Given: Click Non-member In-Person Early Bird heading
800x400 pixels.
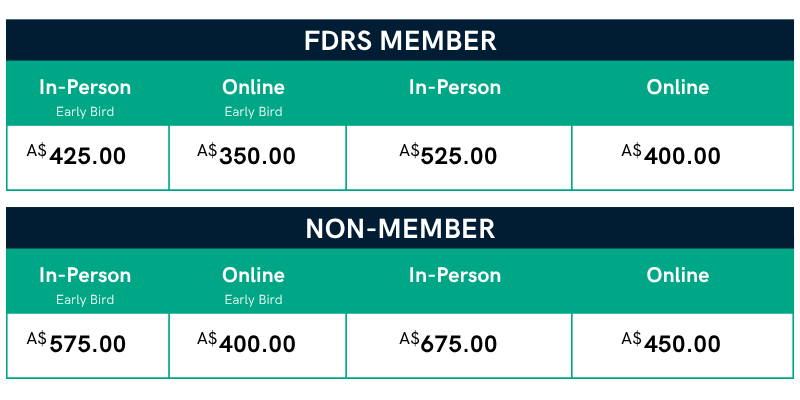Looking at the screenshot, I should point(85,275).
